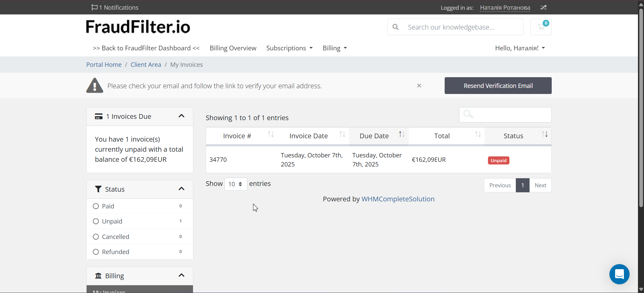Open the WHMCompleteSolution link
This screenshot has width=644, height=293.
(x=398, y=199)
